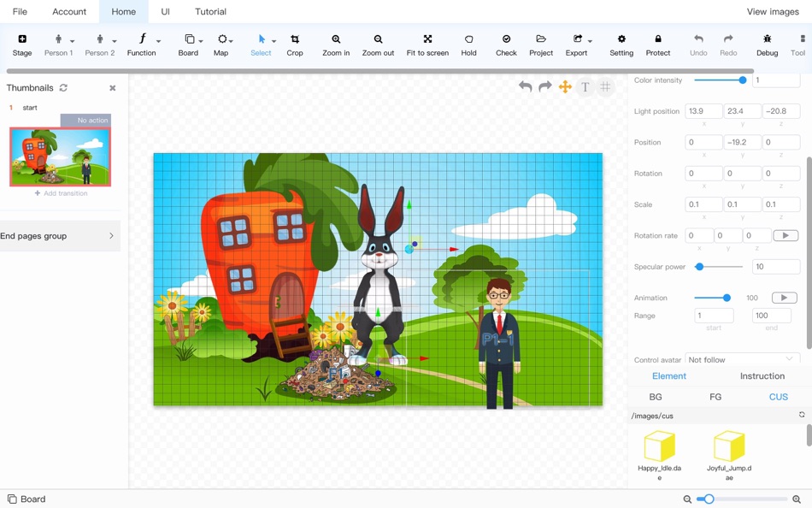The width and height of the screenshot is (812, 508).
Task: Click the Board button in status bar
Action: [x=26, y=499]
